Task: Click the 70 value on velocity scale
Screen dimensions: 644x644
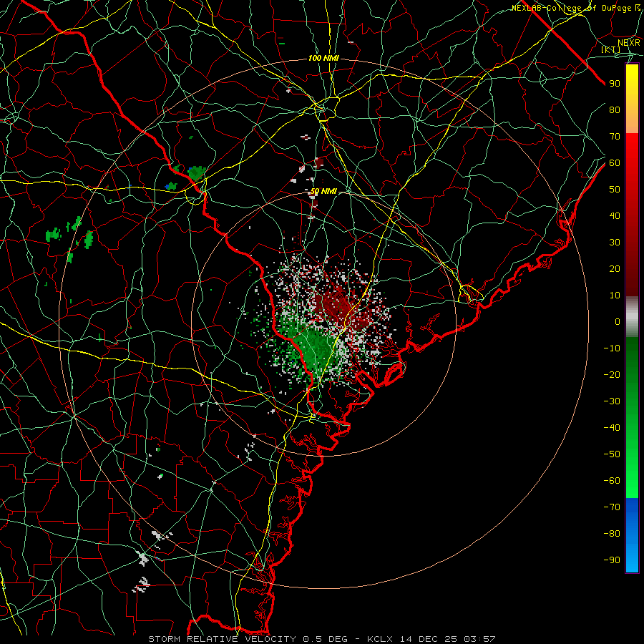Action: click(x=615, y=137)
